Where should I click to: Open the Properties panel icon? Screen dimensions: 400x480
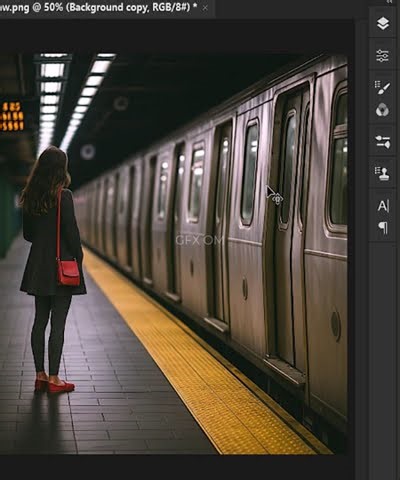click(x=383, y=56)
